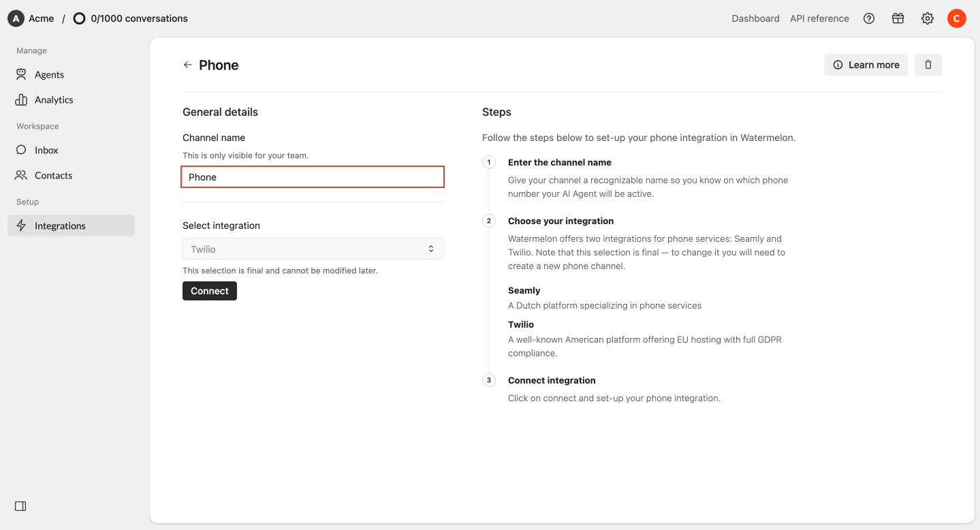Viewport: 980px width, 530px height.
Task: Open settings gear icon
Action: tap(928, 18)
